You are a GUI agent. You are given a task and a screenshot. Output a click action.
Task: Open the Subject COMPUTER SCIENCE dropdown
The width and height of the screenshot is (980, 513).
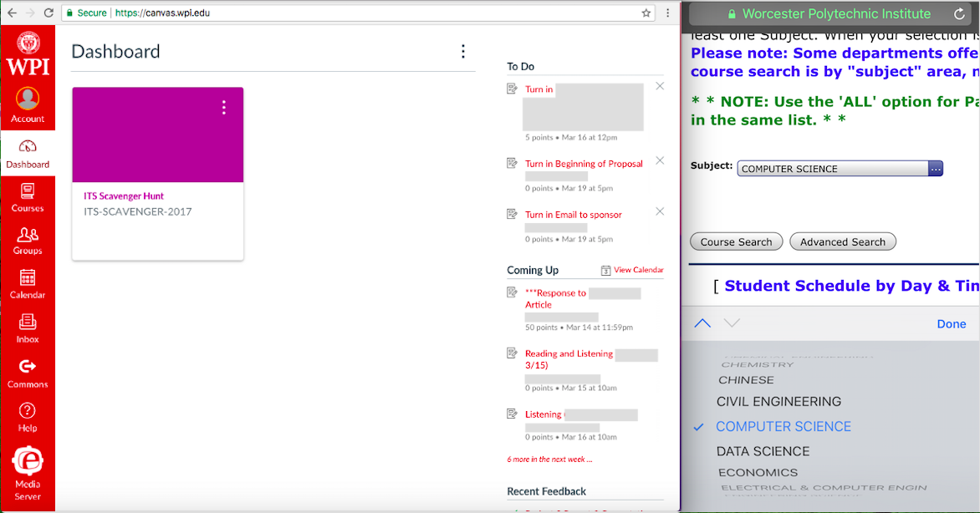[x=840, y=169]
